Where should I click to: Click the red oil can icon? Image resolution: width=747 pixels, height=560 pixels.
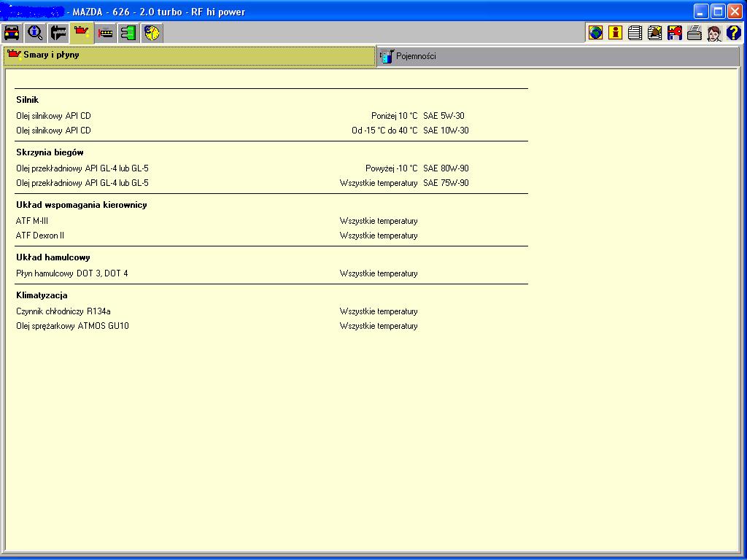(x=82, y=33)
